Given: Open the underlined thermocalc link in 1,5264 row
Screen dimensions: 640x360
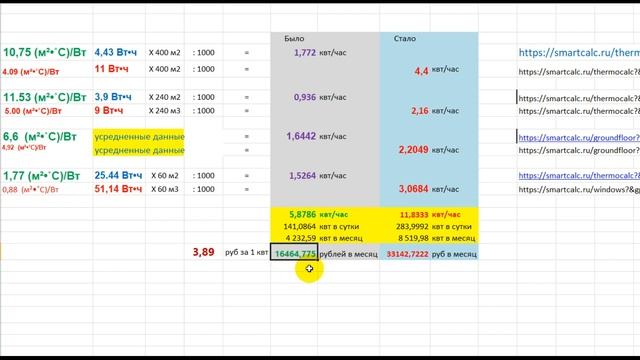Looking at the screenshot, I should pos(579,176).
